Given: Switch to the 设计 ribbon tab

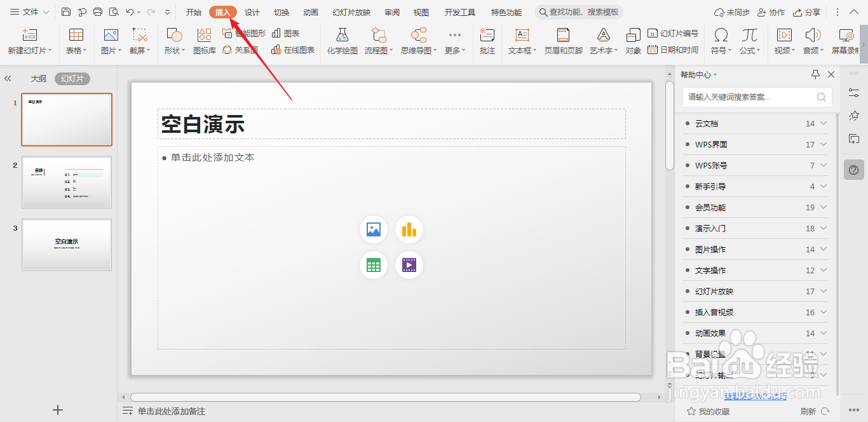Looking at the screenshot, I should tap(252, 12).
